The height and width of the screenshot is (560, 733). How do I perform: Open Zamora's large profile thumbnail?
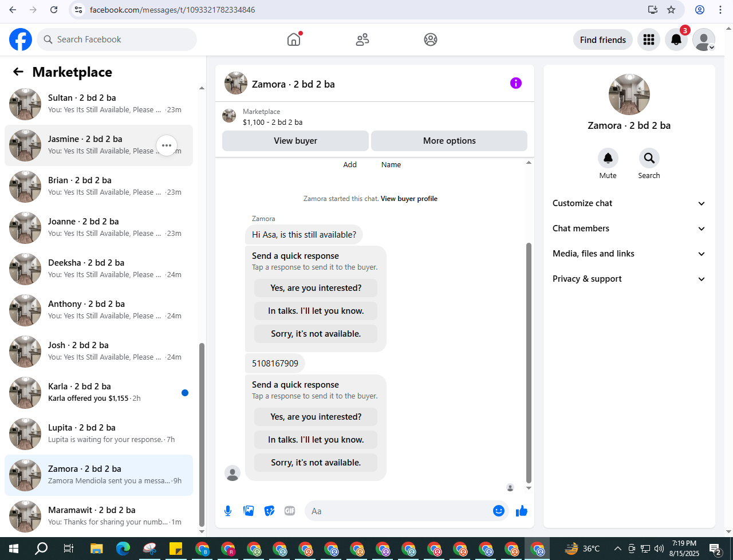pyautogui.click(x=629, y=94)
